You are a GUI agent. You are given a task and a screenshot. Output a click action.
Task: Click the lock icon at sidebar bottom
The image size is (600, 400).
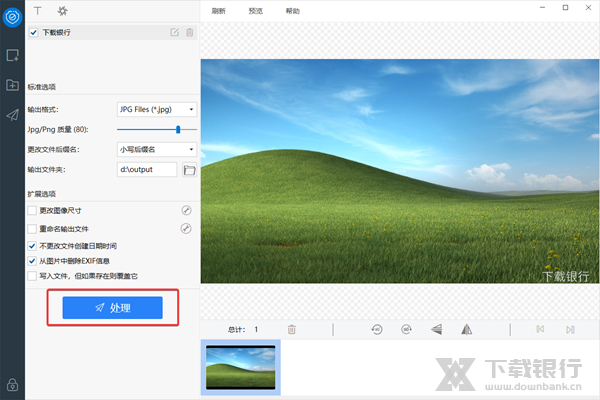click(x=12, y=384)
